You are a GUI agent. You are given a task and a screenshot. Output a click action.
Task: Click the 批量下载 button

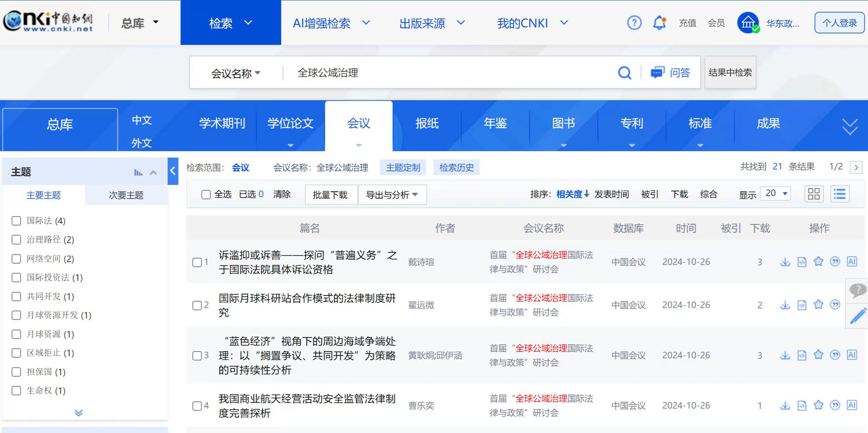[330, 195]
